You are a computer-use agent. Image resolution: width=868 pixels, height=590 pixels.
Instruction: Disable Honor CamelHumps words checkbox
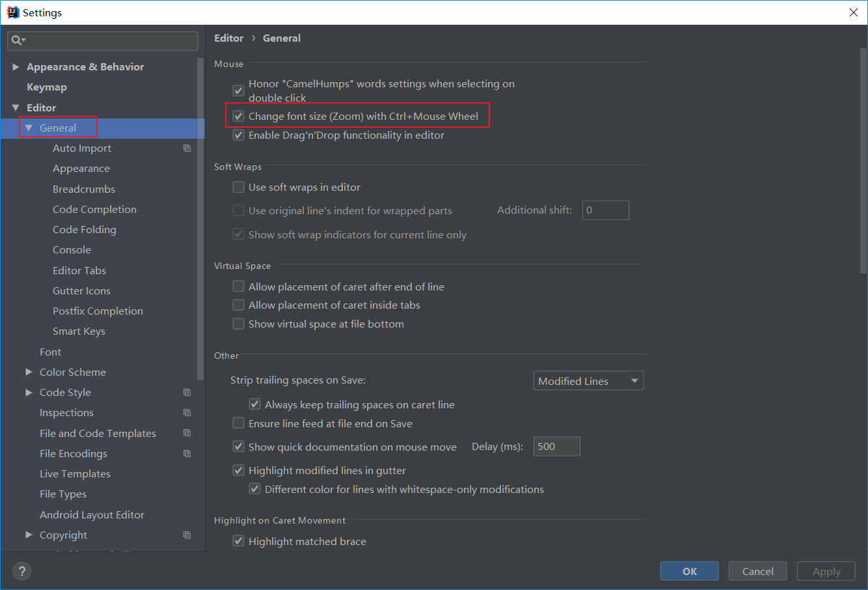point(239,91)
